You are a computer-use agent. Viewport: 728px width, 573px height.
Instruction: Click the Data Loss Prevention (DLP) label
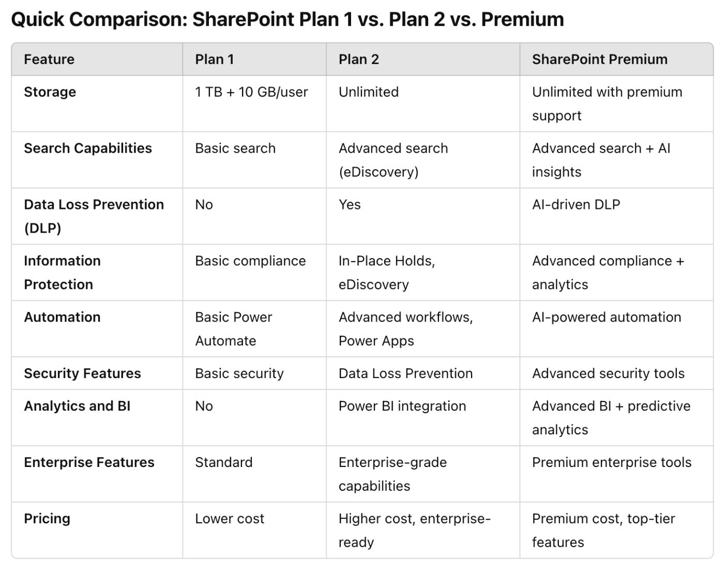[94, 216]
